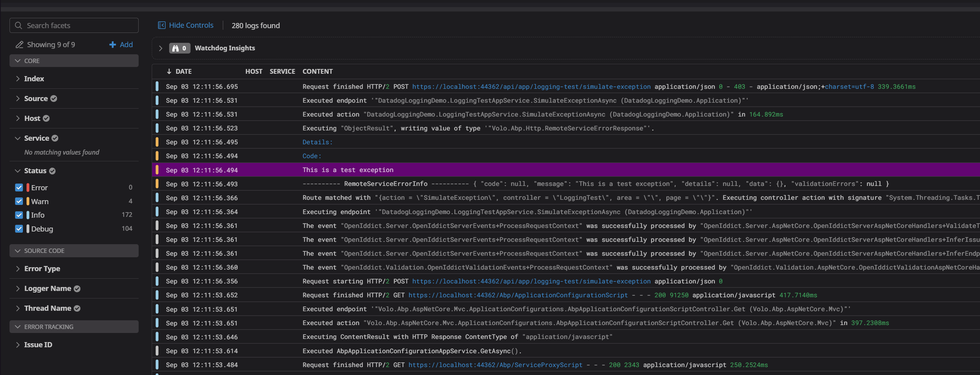This screenshot has width=980, height=375.
Task: Open the 'Executing ObjectResult' log row
Action: tap(566, 128)
